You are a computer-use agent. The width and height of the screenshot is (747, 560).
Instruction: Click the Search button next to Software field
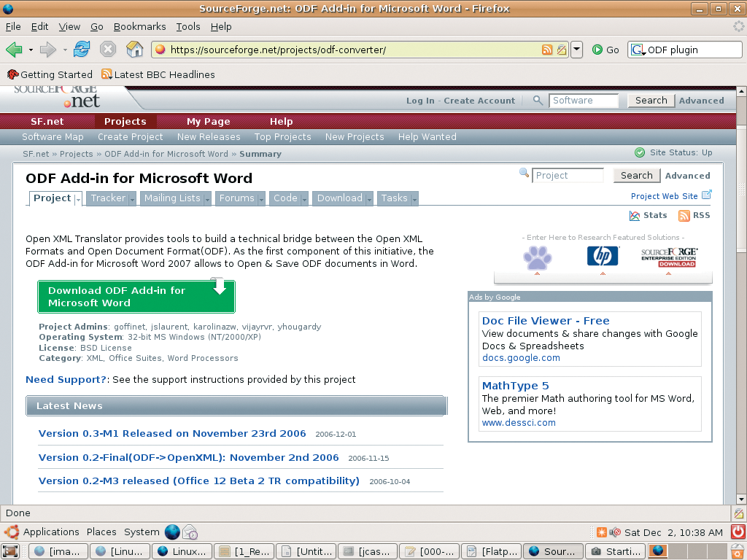pyautogui.click(x=651, y=101)
